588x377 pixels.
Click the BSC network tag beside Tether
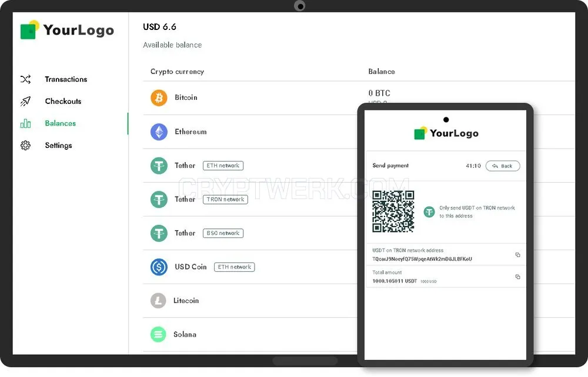(223, 233)
